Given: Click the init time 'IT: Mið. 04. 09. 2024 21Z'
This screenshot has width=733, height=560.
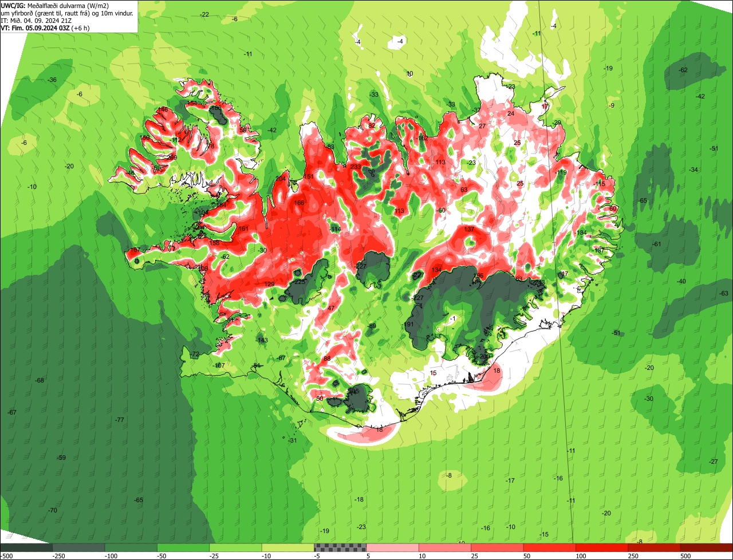Looking at the screenshot, I should click(x=37, y=20).
